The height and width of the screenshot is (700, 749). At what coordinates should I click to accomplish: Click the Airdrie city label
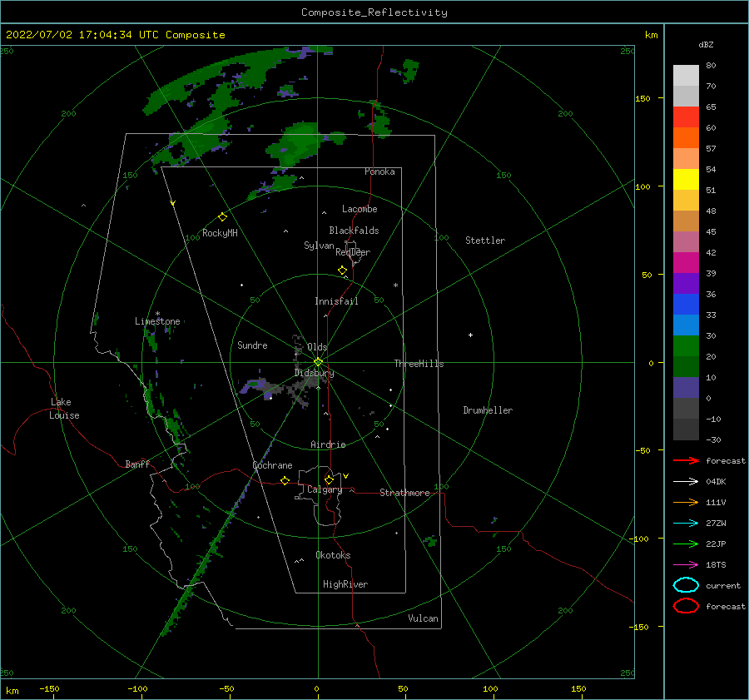(x=328, y=444)
